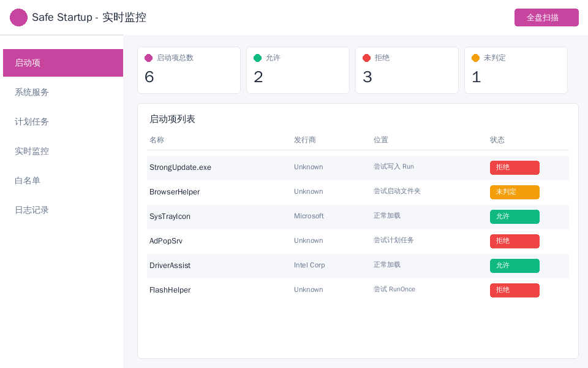Click Unknown publisher in the FlashHelper row
The image size is (588, 368).
tap(308, 289)
